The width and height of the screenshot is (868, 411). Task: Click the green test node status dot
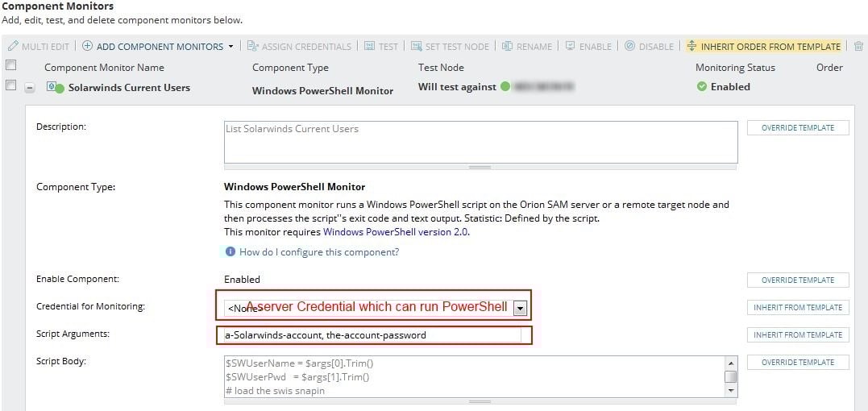point(505,87)
